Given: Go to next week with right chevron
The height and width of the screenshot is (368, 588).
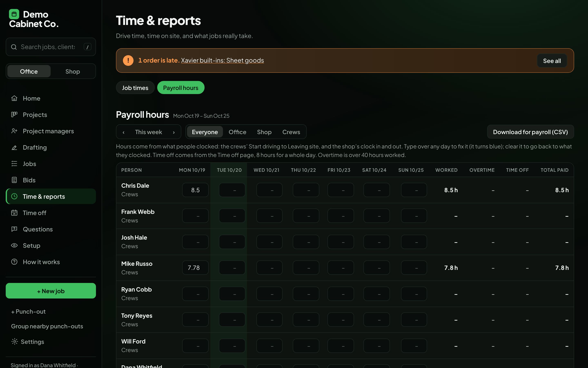Looking at the screenshot, I should point(174,132).
